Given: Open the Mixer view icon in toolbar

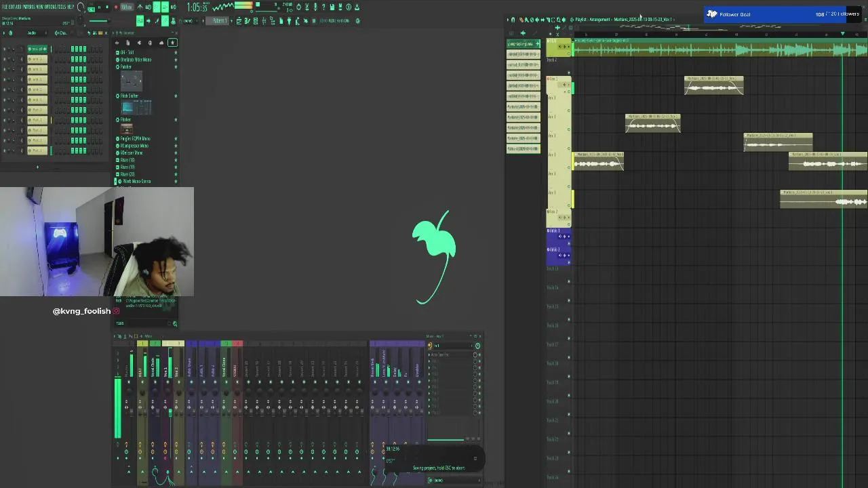Looking at the screenshot, I should 264,21.
